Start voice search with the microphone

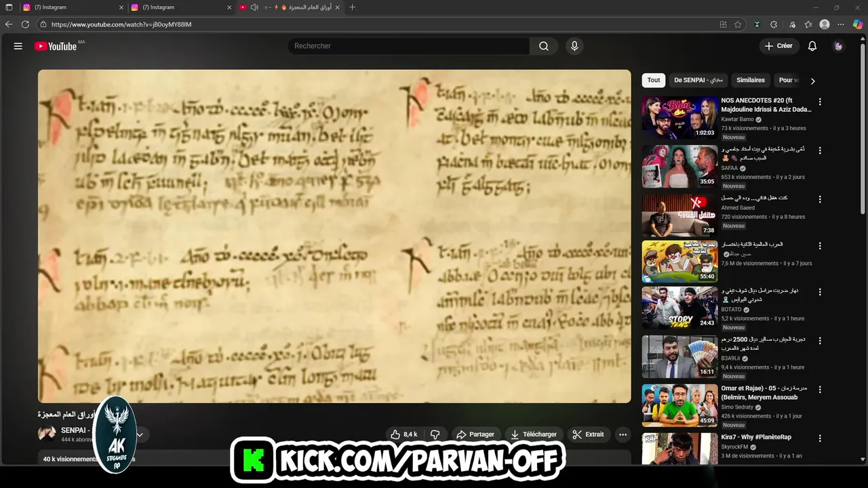pyautogui.click(x=574, y=46)
